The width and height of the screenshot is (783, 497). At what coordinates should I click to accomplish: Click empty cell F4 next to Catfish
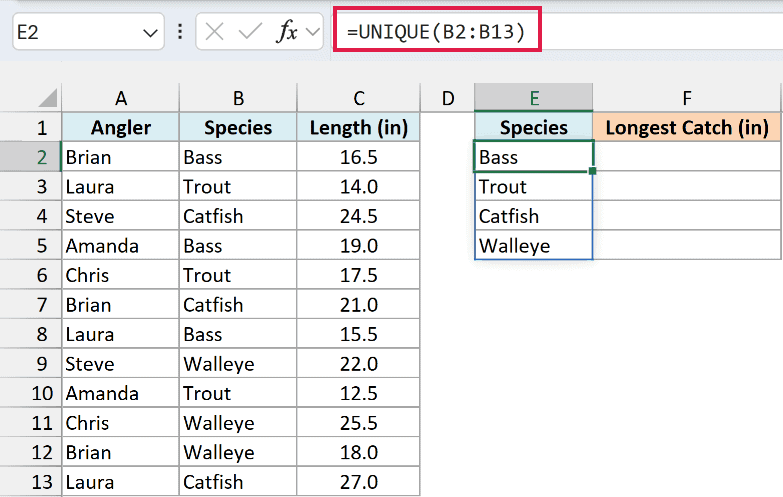pyautogui.click(x=687, y=216)
